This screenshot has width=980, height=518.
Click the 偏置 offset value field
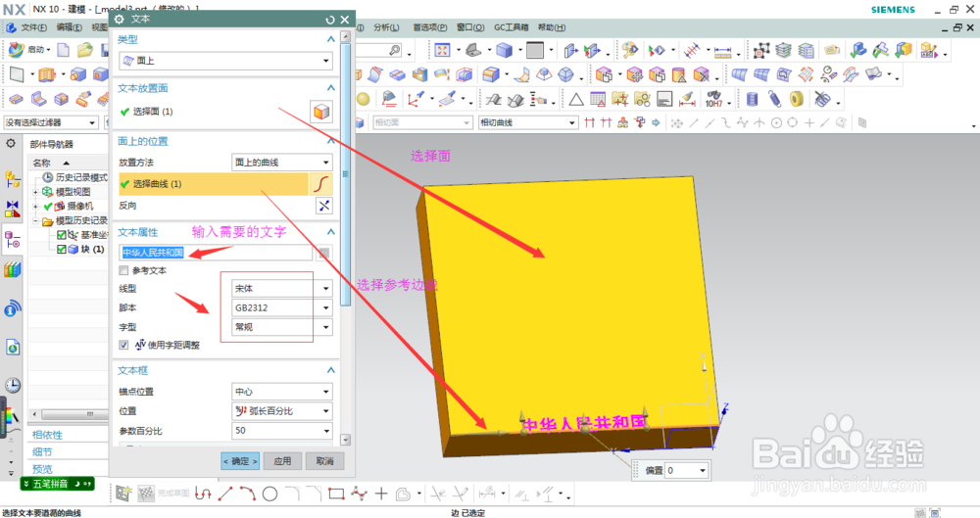point(681,471)
